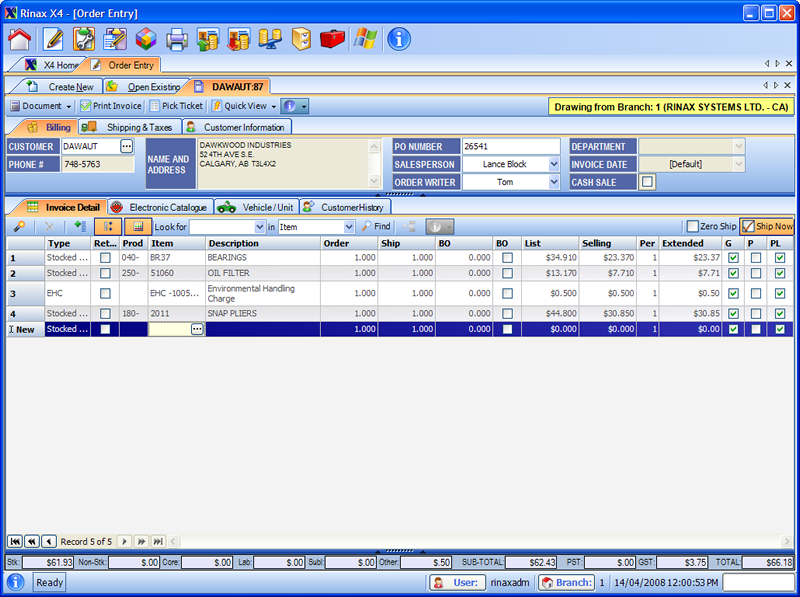Open item lookup ellipsis in the New row
The image size is (800, 597).
coord(197,329)
